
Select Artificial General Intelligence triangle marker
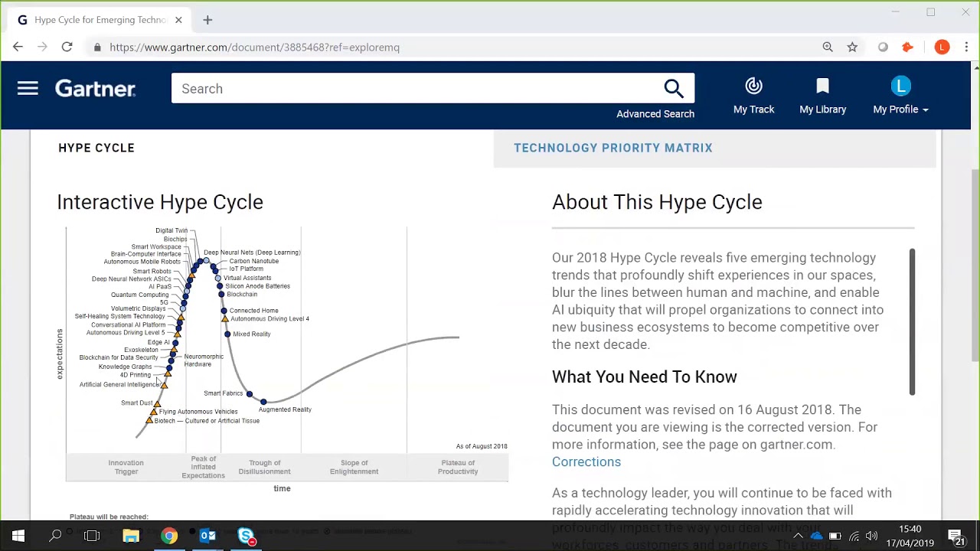tap(164, 385)
